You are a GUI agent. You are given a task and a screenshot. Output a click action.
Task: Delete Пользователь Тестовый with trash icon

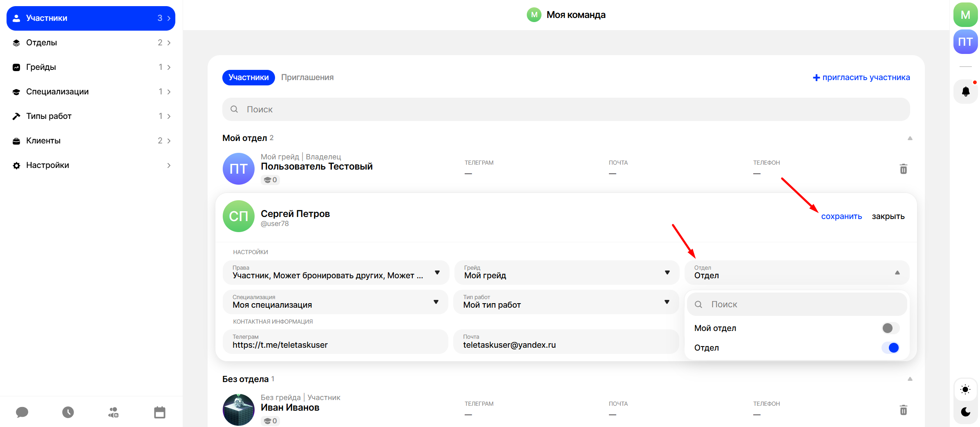[x=903, y=169]
